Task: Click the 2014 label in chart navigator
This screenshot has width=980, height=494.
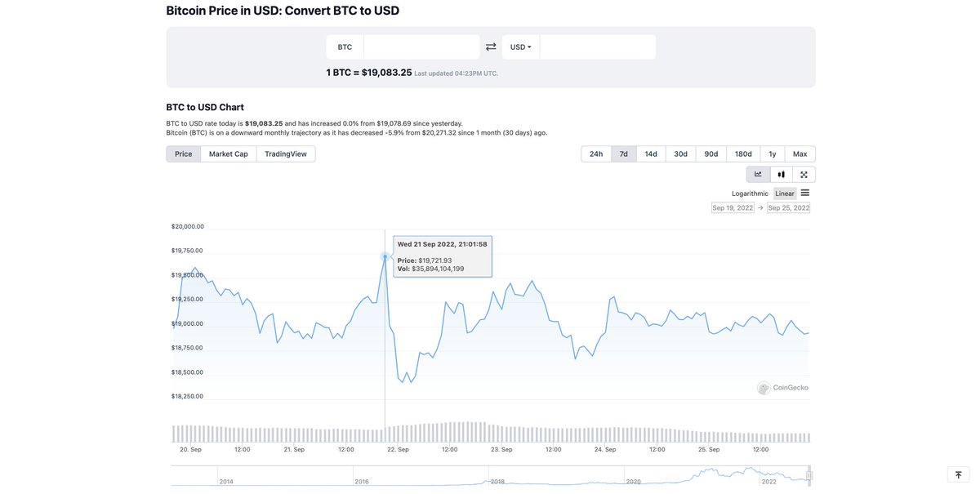Action: point(227,482)
